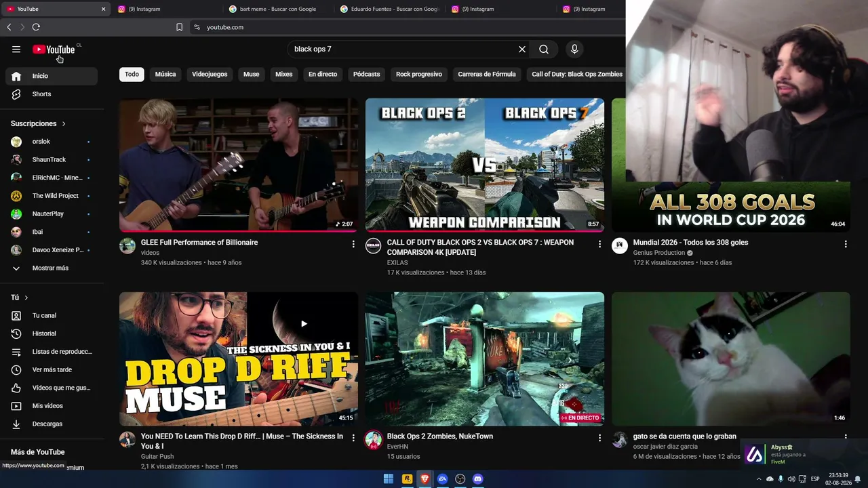
Task: Switch to the Eduardo Fuentes Google tab
Action: pyautogui.click(x=389, y=9)
